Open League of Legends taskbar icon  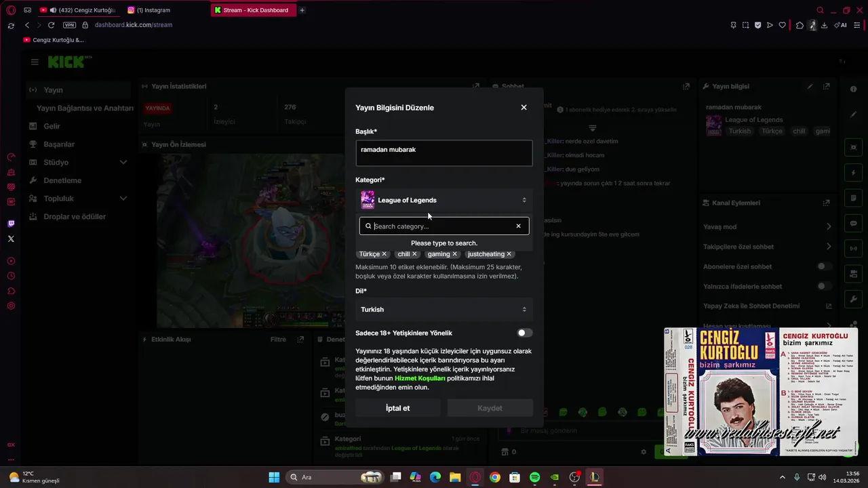click(595, 477)
